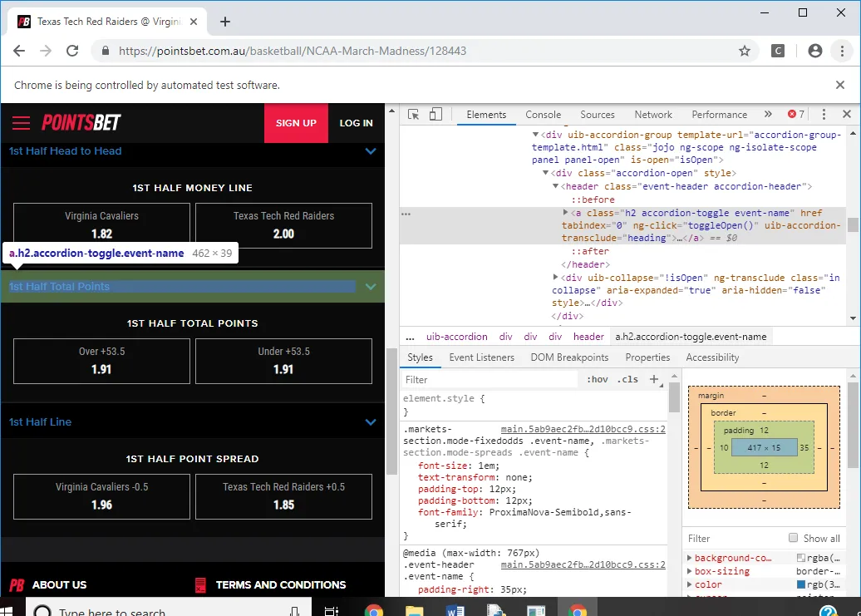The height and width of the screenshot is (616, 861).
Task: Click the LOG IN button
Action: coord(356,123)
